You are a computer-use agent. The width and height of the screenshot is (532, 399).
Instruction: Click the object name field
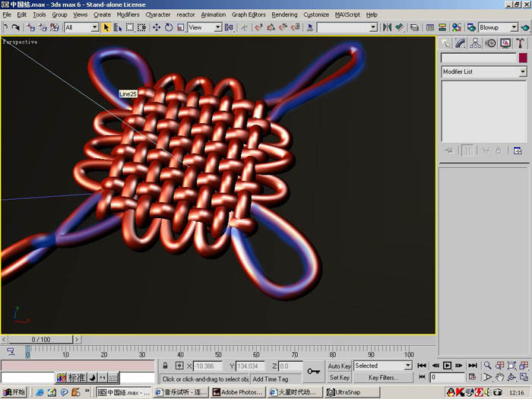[x=478, y=58]
